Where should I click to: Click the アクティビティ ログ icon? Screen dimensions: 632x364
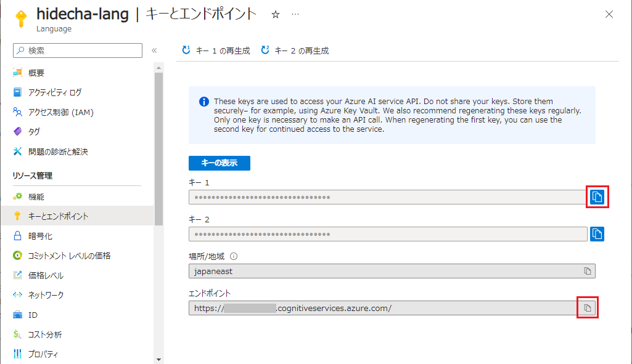click(17, 92)
